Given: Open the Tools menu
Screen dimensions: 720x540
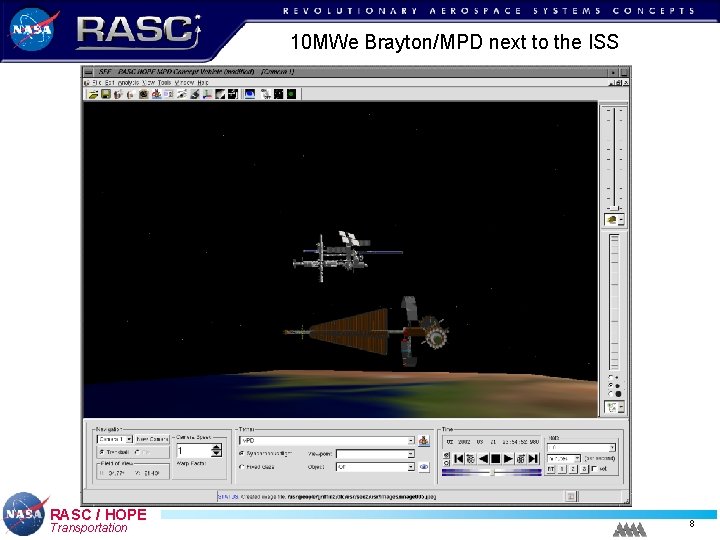Looking at the screenshot, I should point(164,83).
